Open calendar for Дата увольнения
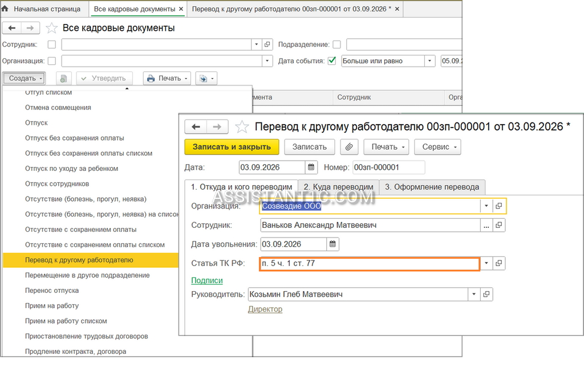The image size is (584, 392). pos(332,244)
